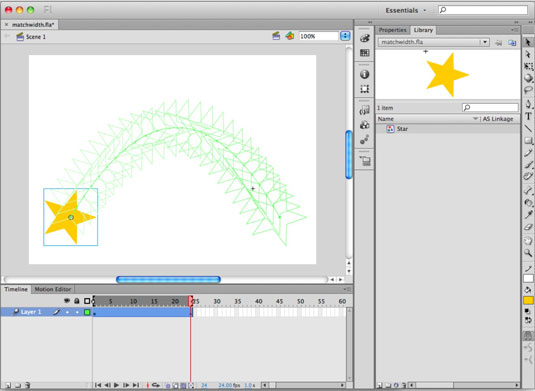Click the Edit Symbols icon above stage
The height and width of the screenshot is (391, 535).
pyautogui.click(x=290, y=36)
